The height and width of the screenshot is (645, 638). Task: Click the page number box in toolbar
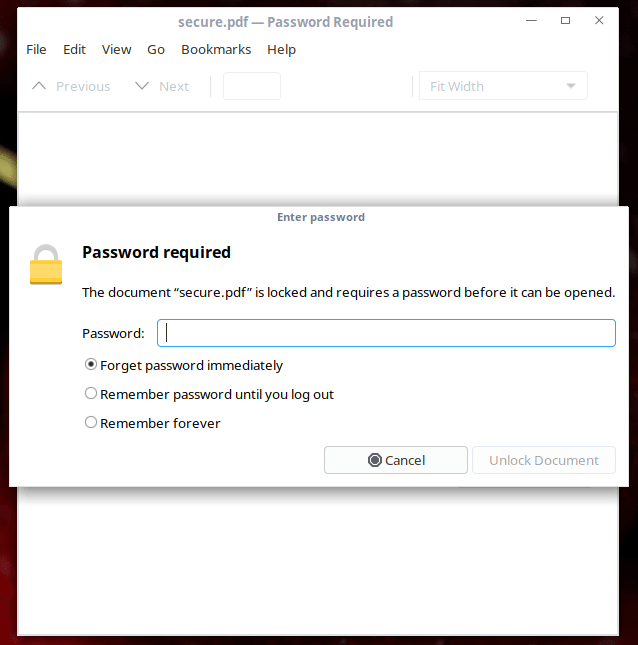point(252,86)
